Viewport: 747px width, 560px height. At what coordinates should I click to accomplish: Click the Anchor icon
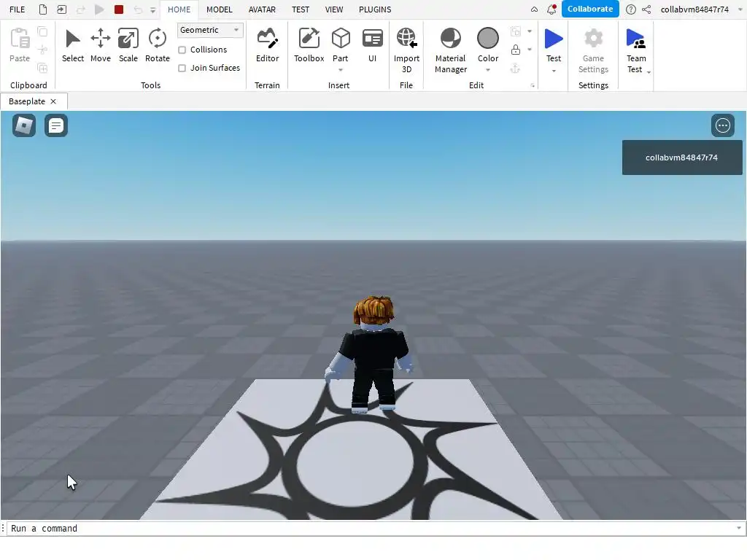pyautogui.click(x=515, y=68)
